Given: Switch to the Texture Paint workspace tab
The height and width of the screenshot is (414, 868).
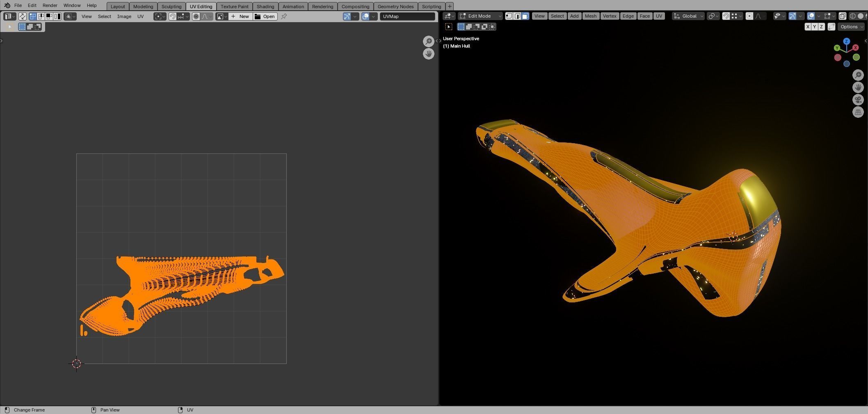Looking at the screenshot, I should coord(235,6).
